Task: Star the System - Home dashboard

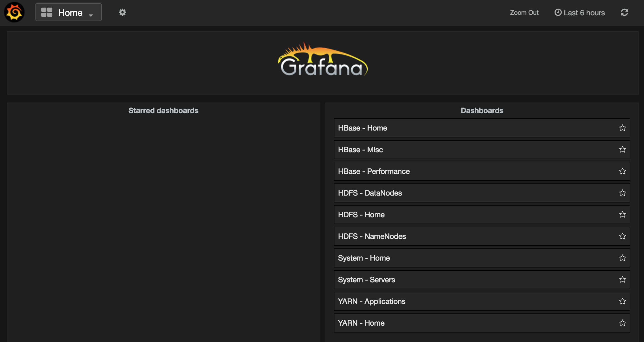Action: pyautogui.click(x=622, y=258)
